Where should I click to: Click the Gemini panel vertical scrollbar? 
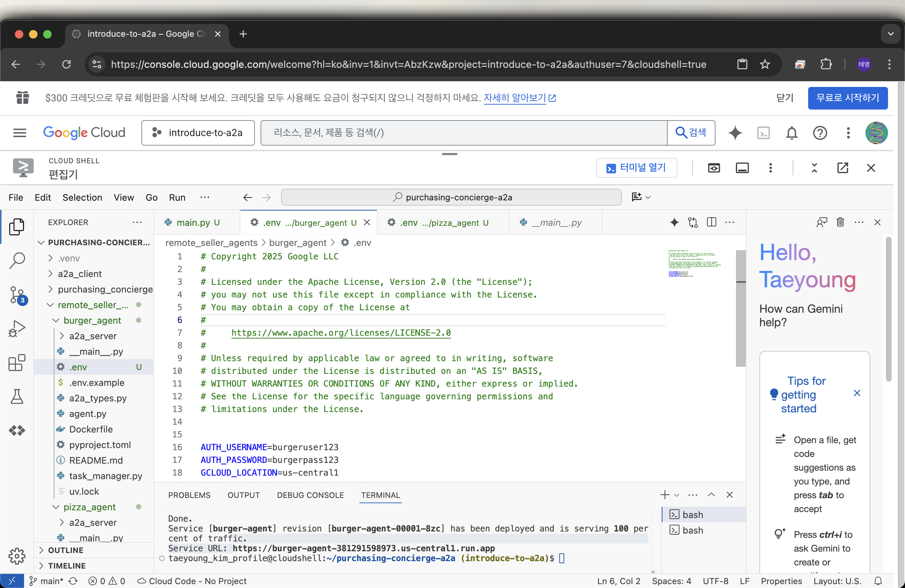pos(889,308)
